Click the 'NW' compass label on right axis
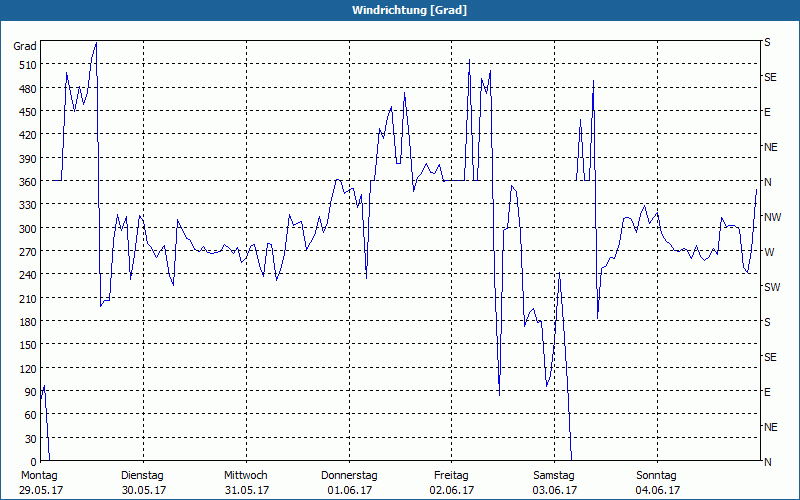This screenshot has width=800, height=500. [772, 217]
